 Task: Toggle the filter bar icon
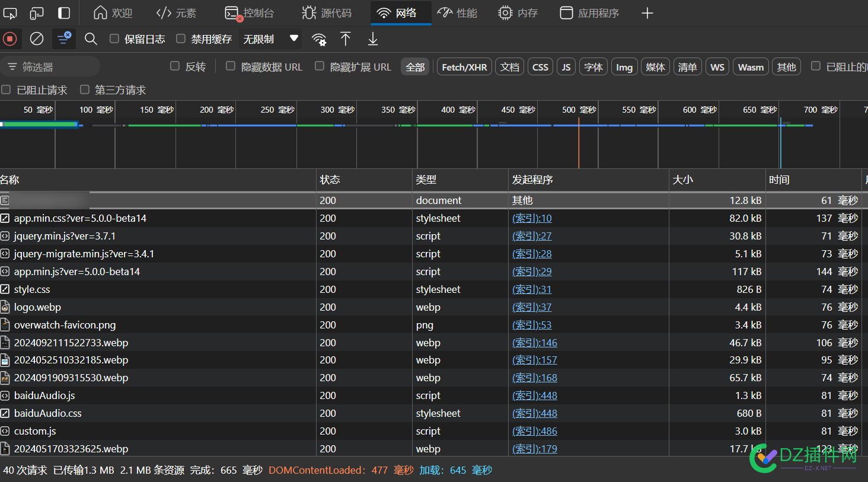[63, 39]
